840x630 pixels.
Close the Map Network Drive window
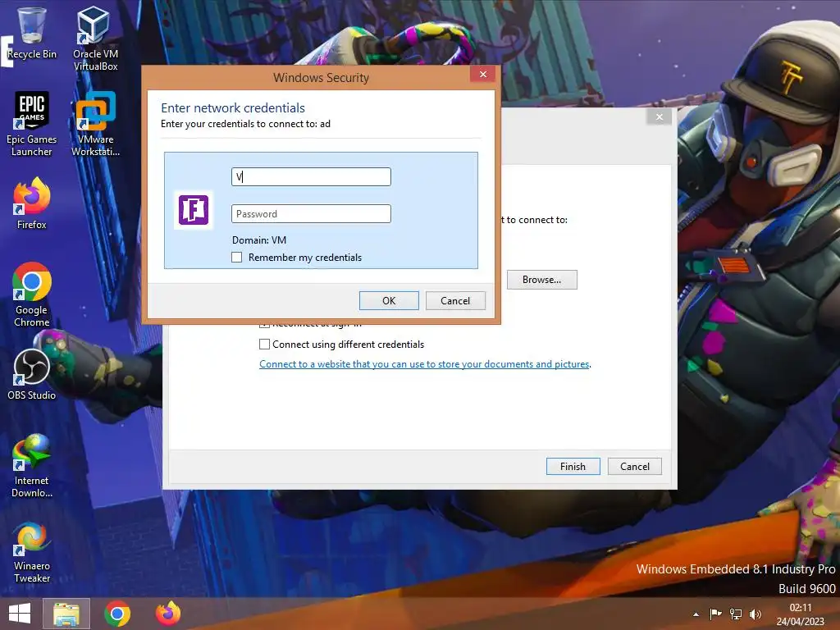point(659,116)
